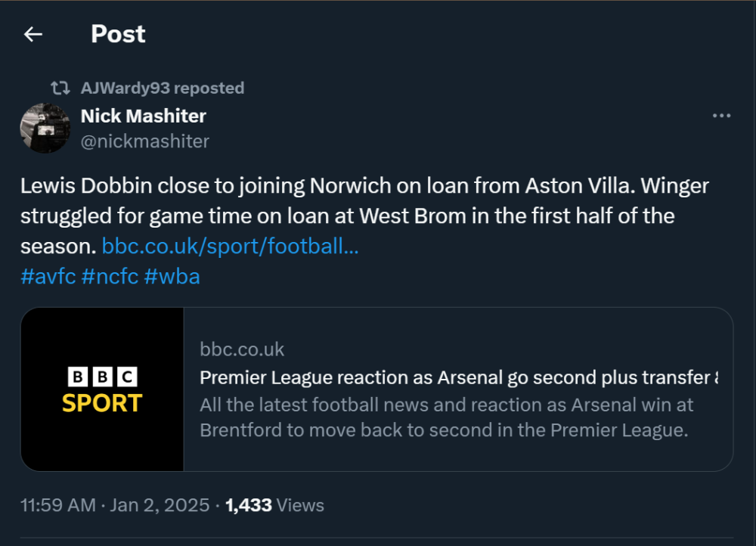Click the Lewis Dobbin post text
This screenshot has height=546, width=756.
tap(363, 216)
